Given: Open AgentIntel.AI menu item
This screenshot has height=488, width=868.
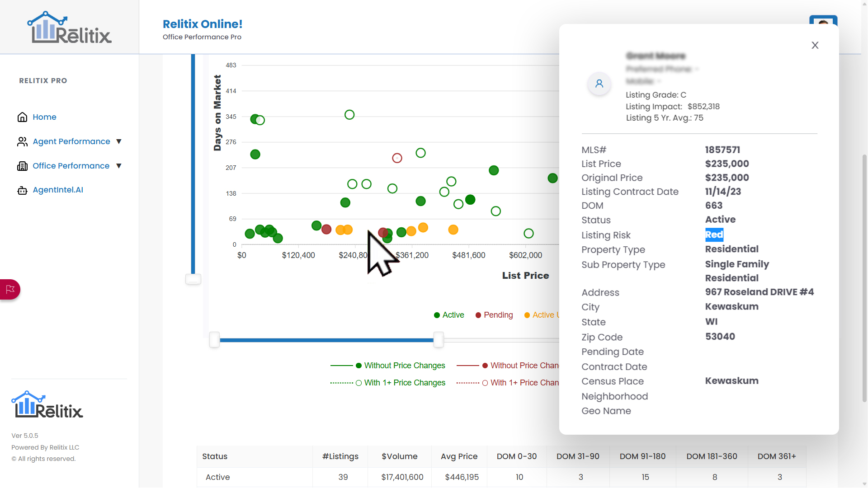Looking at the screenshot, I should click(58, 190).
